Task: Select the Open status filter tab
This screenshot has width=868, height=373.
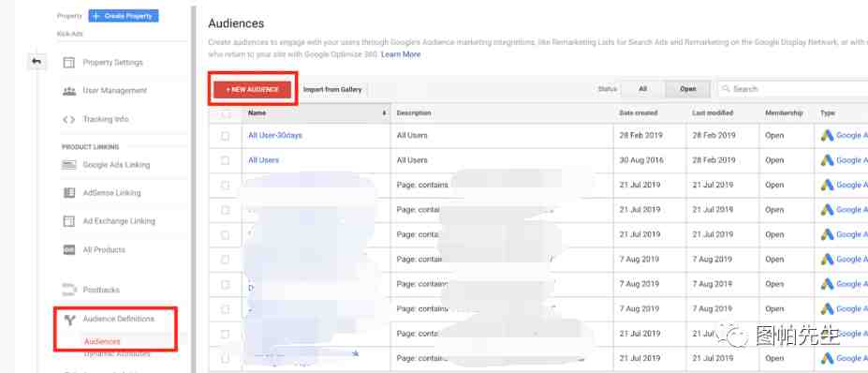Action: pyautogui.click(x=688, y=89)
